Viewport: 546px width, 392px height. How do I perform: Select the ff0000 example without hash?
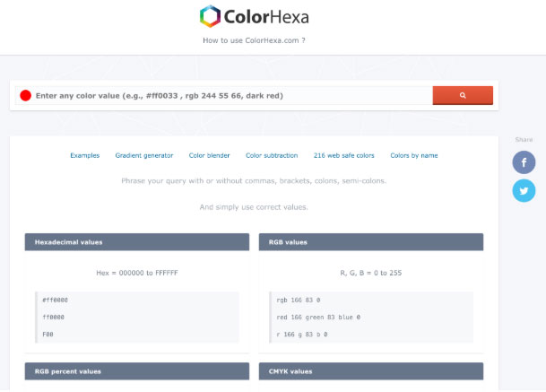53,317
